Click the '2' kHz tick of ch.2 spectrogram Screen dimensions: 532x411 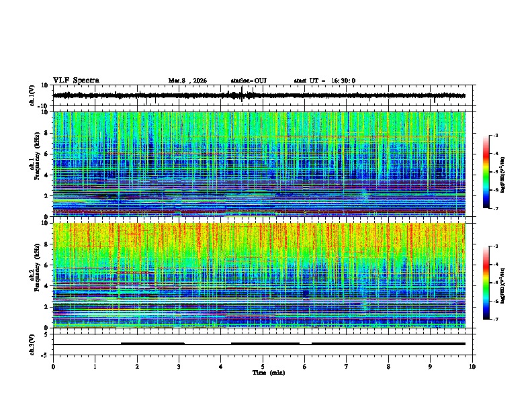tap(47, 307)
